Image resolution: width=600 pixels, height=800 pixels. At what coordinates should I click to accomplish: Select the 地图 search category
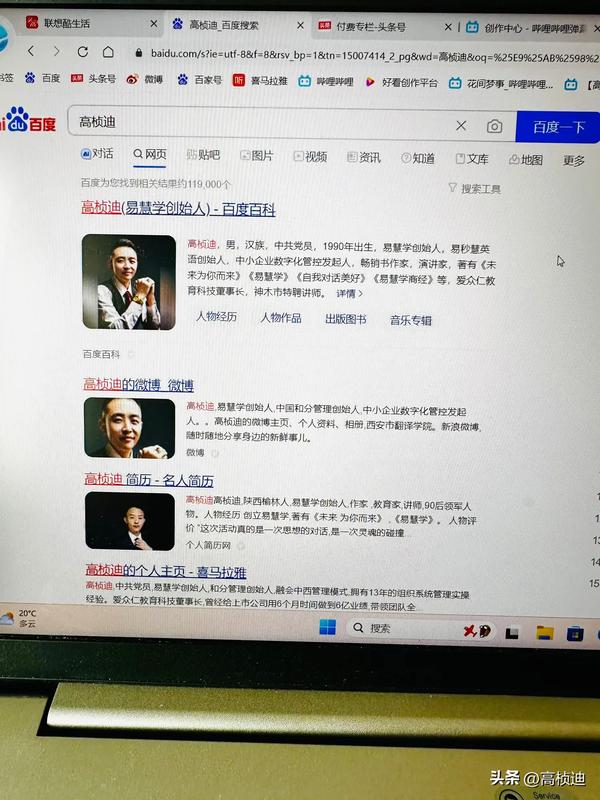point(526,160)
